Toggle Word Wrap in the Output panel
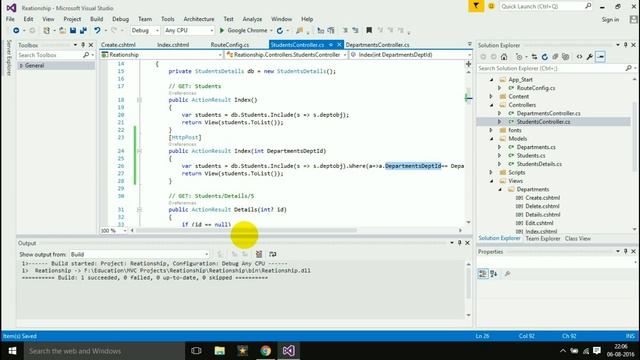Image resolution: width=640 pixels, height=360 pixels. coord(272,254)
